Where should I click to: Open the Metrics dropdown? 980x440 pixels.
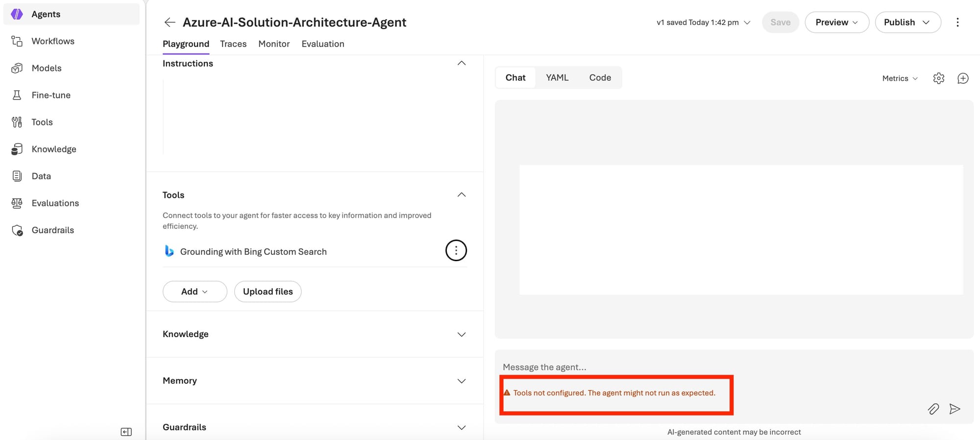point(900,78)
